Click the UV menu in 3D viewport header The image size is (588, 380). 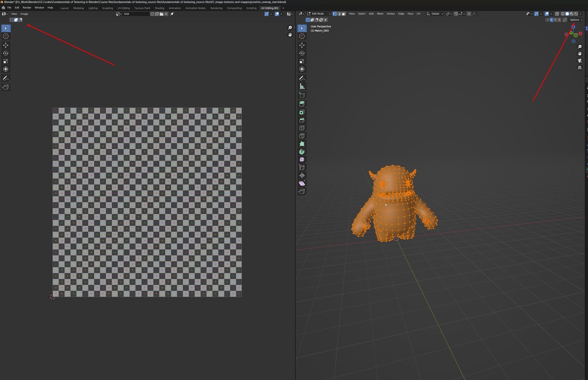coord(418,14)
